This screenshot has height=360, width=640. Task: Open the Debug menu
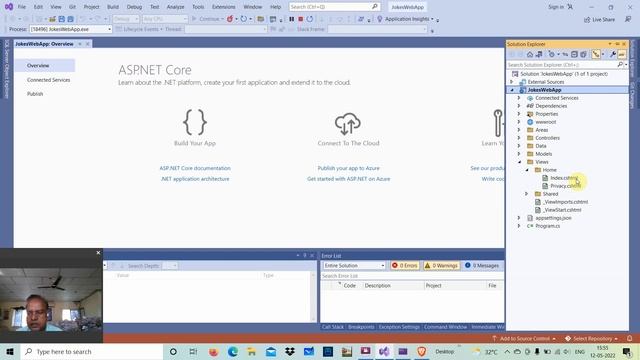(134, 7)
